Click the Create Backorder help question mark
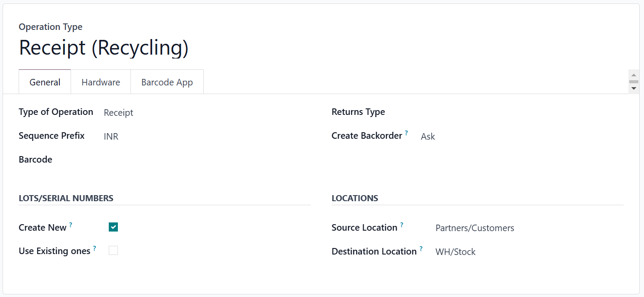This screenshot has height=297, width=644. click(407, 133)
